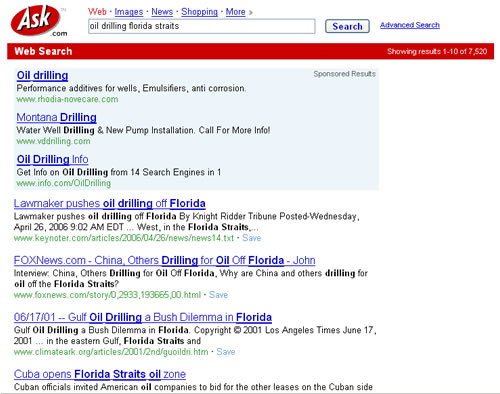Click www.vddrilling.com URL
The height and width of the screenshot is (394, 500).
(x=53, y=141)
